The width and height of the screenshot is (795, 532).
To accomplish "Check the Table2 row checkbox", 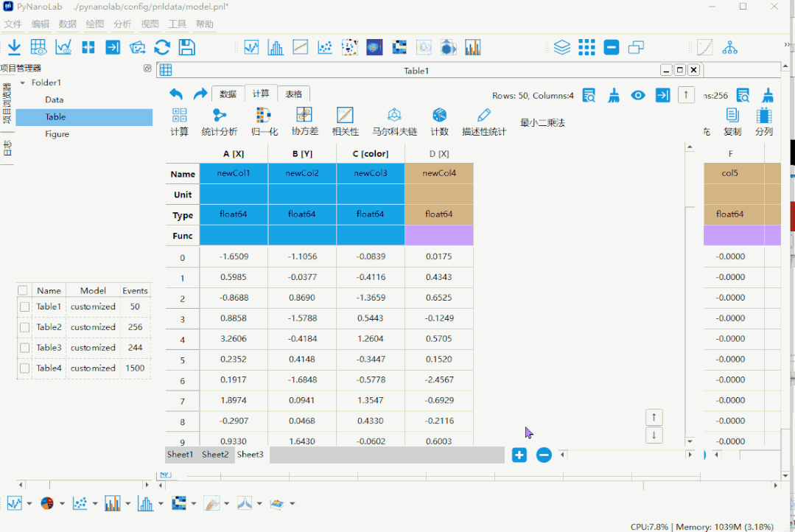I will (x=24, y=328).
